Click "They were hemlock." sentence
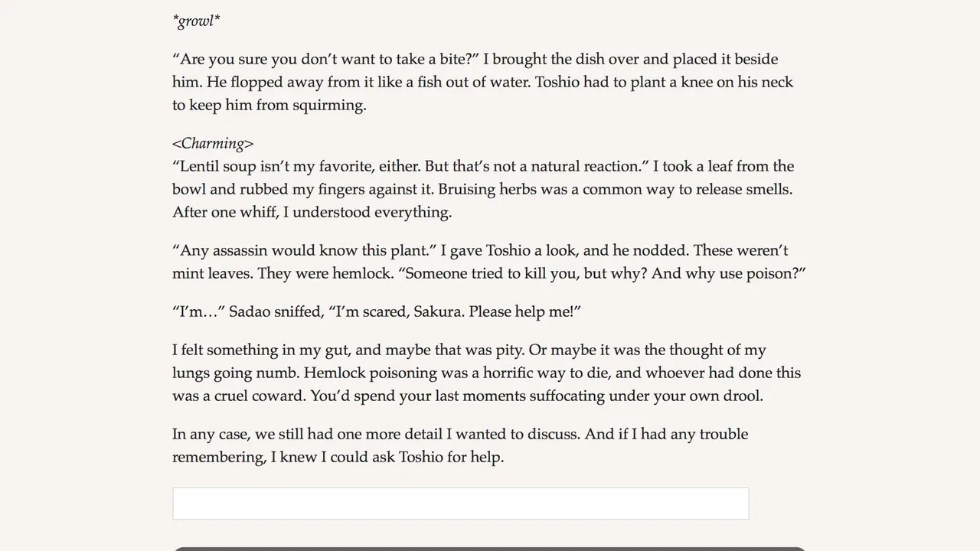This screenshot has height=551, width=980. pyautogui.click(x=315, y=274)
